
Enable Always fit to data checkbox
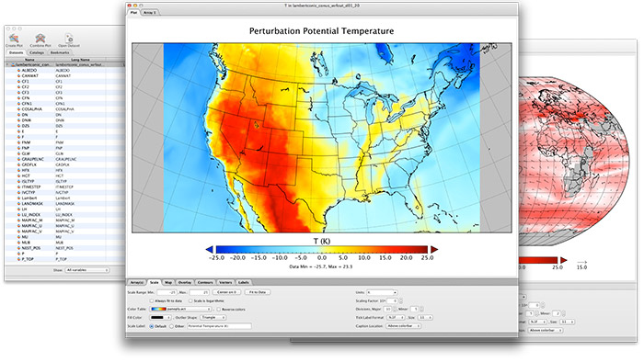(152, 301)
